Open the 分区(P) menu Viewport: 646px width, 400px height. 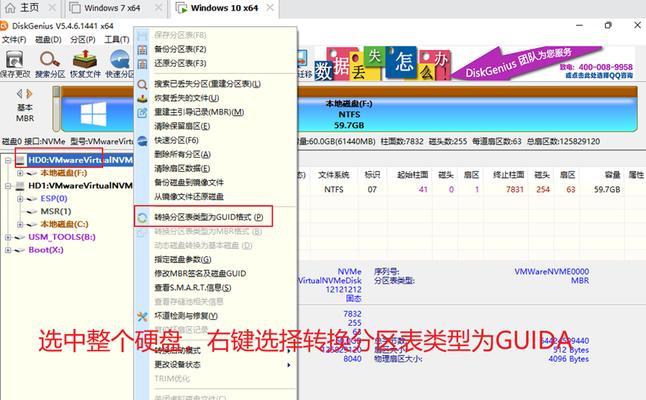(83, 40)
